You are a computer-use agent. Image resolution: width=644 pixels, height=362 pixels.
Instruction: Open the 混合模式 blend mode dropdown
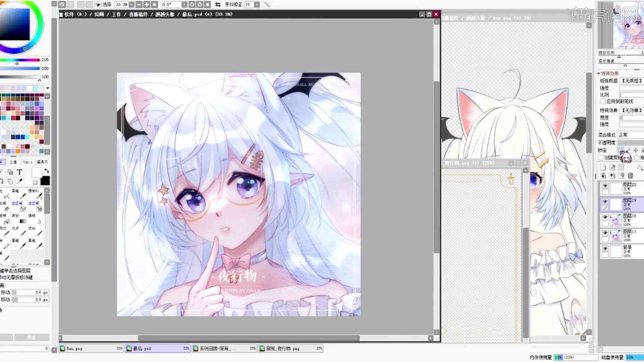(x=631, y=135)
